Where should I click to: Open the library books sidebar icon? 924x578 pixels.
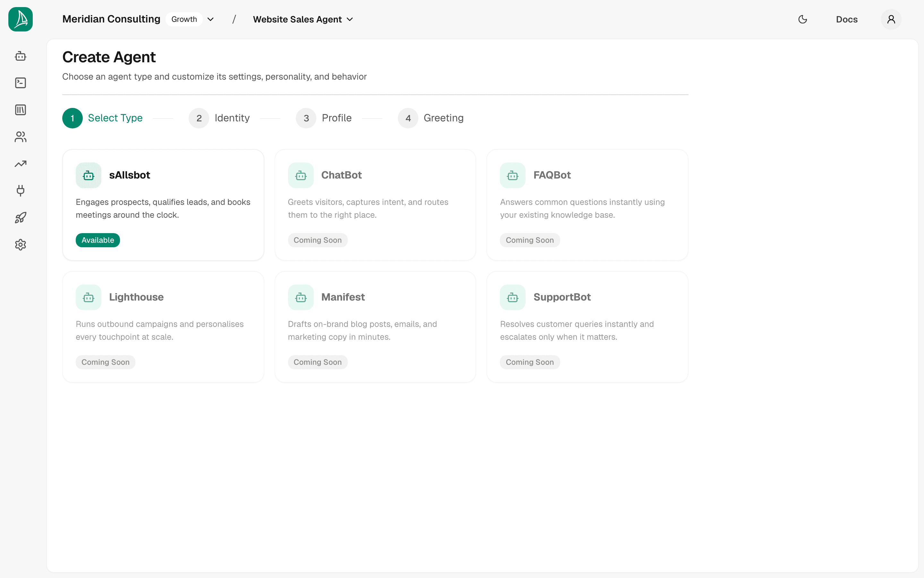coord(21,110)
